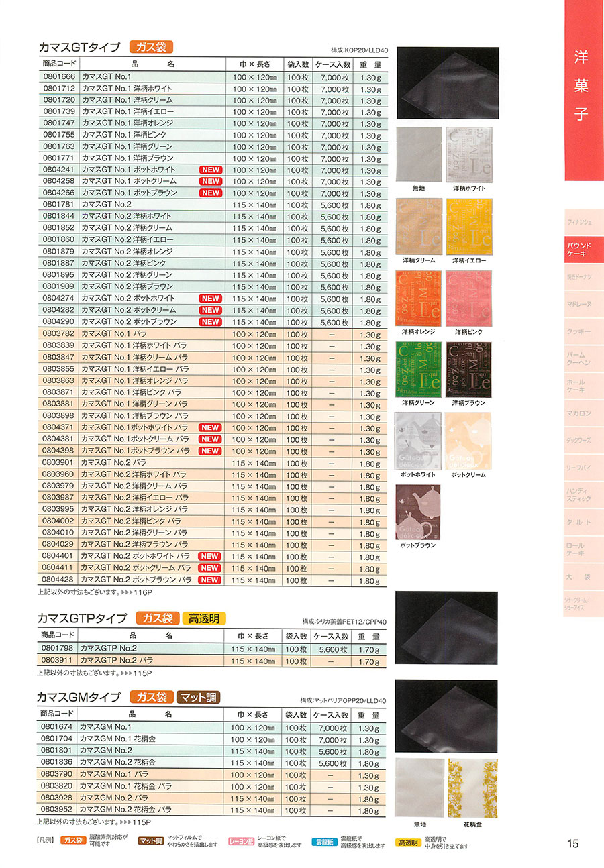
Task: Click the 高透明 legend badge at page bottom
Action: [407, 841]
